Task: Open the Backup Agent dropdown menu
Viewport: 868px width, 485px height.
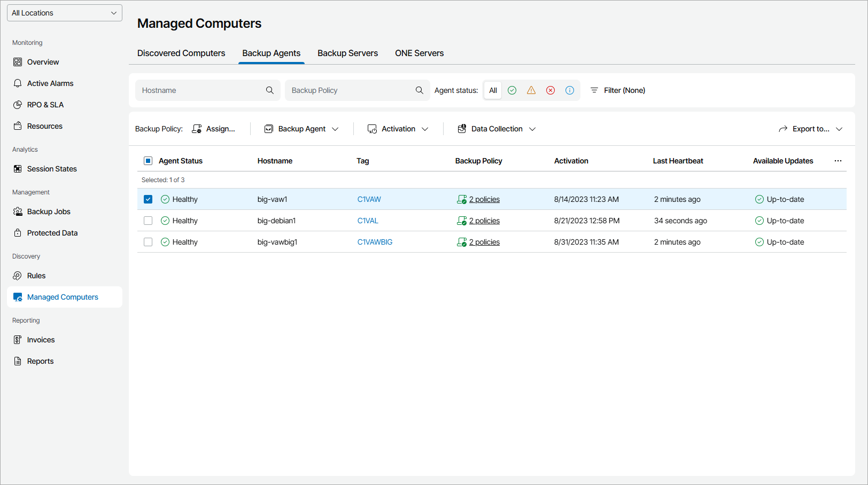Action: (302, 129)
